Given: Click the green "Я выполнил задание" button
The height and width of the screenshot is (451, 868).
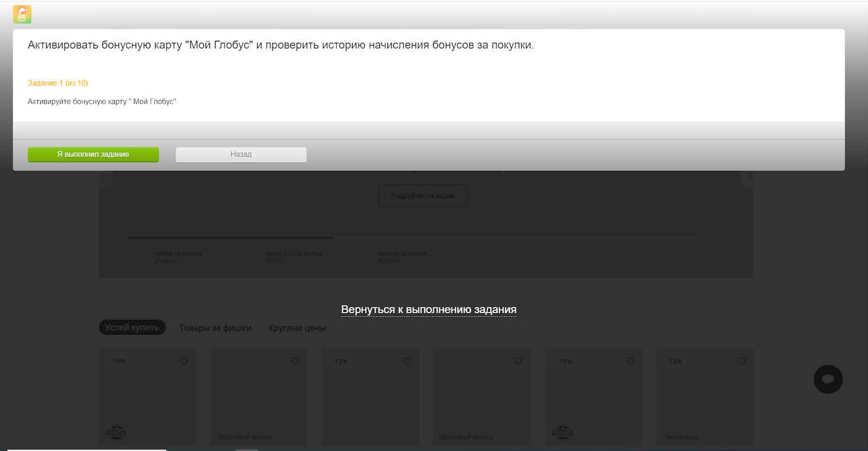Looking at the screenshot, I should [x=93, y=155].
